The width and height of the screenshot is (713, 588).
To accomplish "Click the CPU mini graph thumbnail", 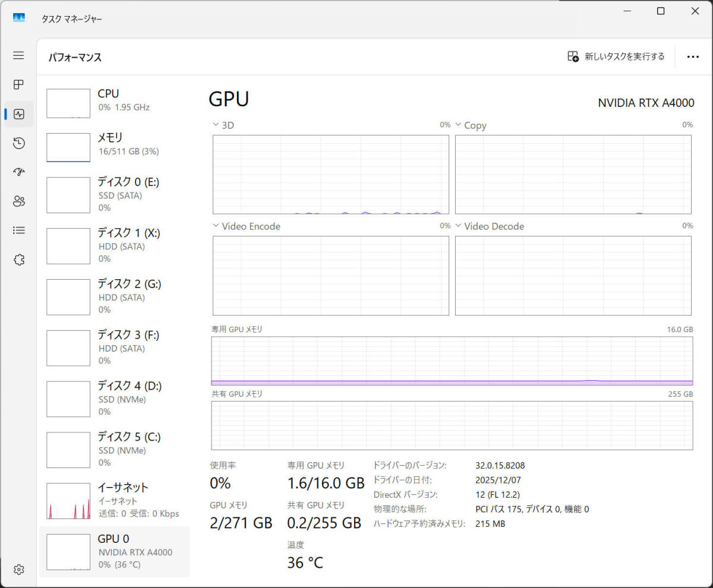I will (68, 103).
